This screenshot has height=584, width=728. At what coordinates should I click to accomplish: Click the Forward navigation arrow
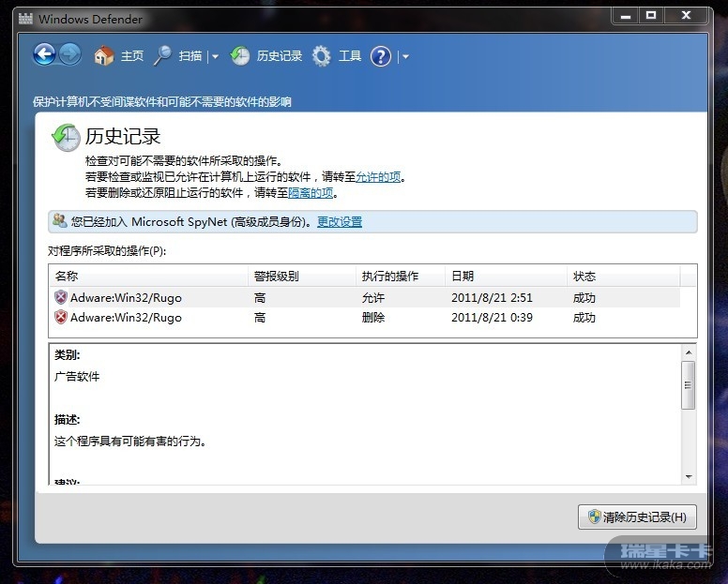pos(70,54)
